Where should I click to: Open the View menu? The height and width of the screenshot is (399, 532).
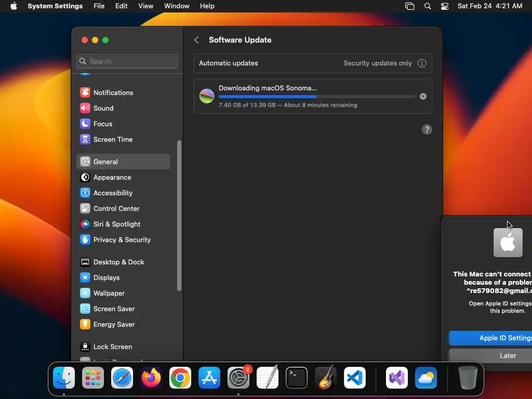(146, 6)
